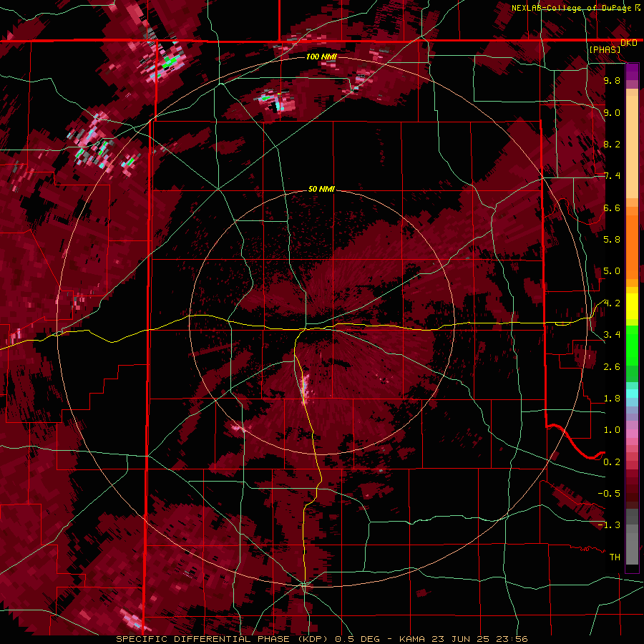
Task: Click the small arrow logo after DuPage
Action: (x=638, y=8)
